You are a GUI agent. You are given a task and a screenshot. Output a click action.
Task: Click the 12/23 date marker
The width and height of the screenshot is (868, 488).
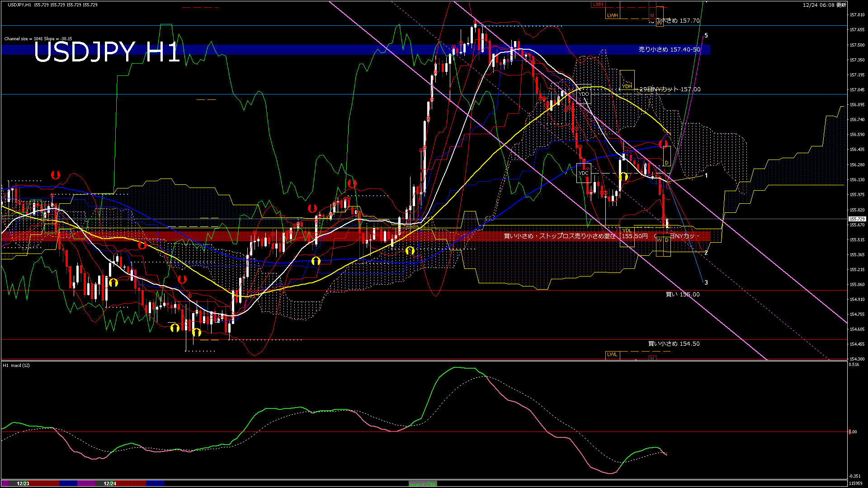point(23,483)
